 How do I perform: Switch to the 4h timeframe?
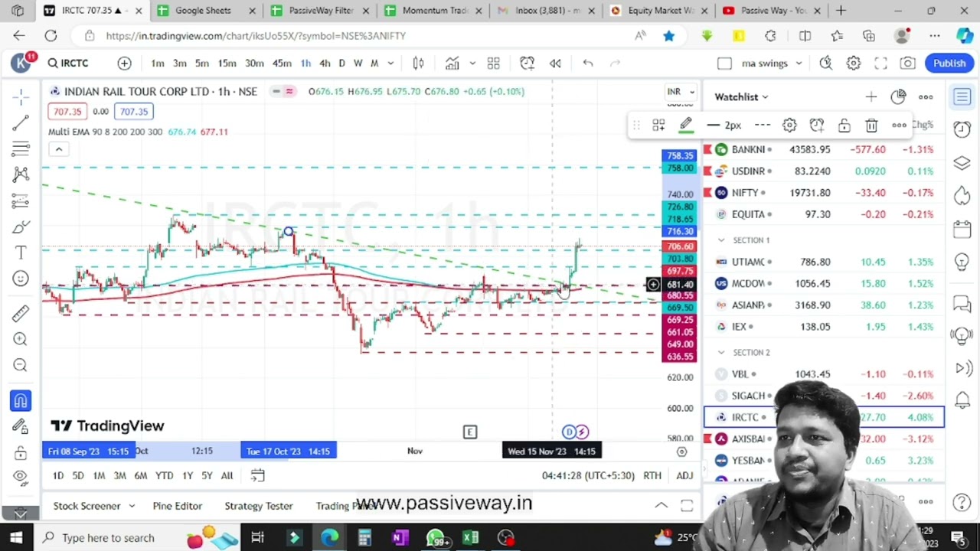(x=325, y=64)
